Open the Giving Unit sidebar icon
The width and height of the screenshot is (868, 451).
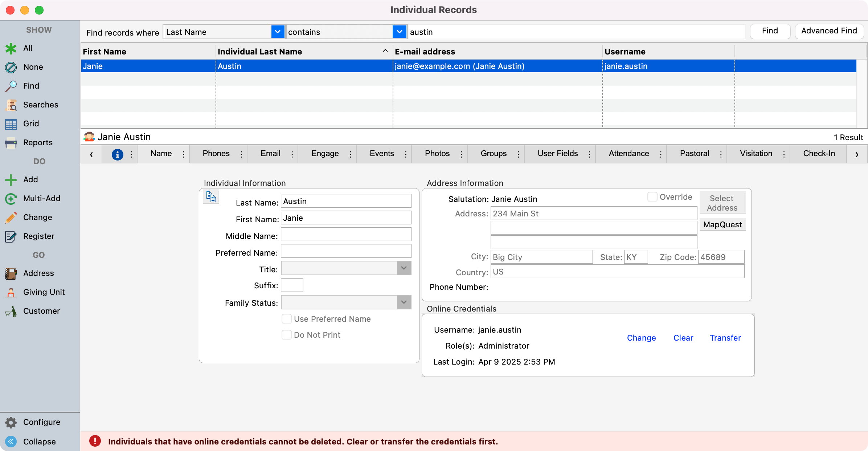(11, 292)
